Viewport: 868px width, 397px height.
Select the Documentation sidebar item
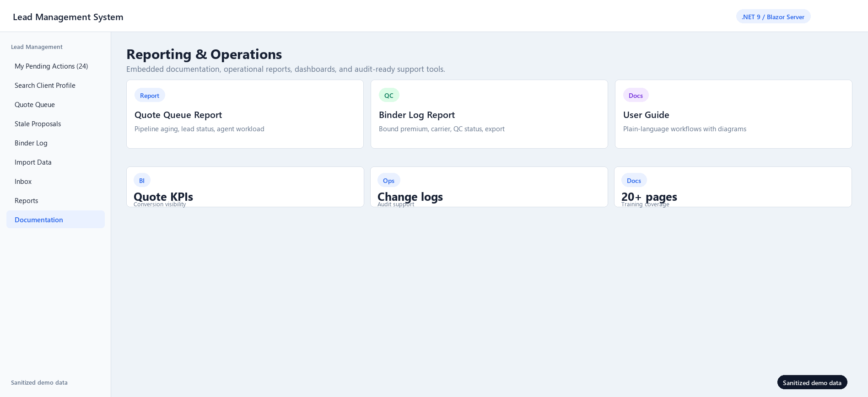tap(55, 220)
